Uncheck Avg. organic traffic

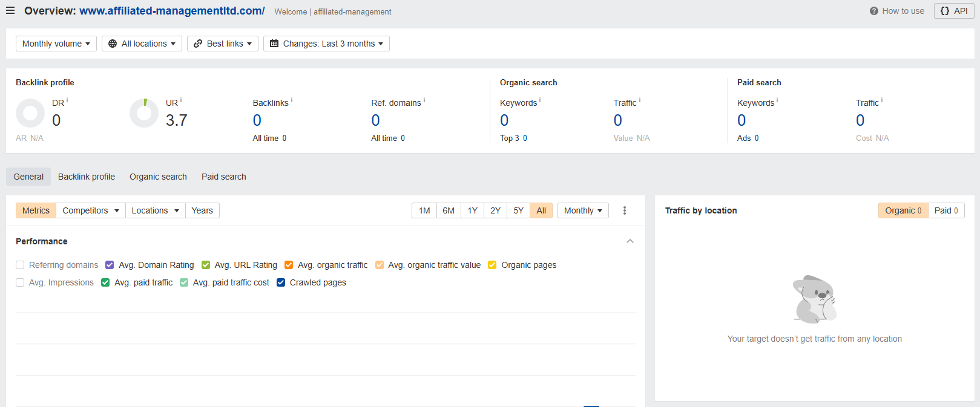coord(289,265)
